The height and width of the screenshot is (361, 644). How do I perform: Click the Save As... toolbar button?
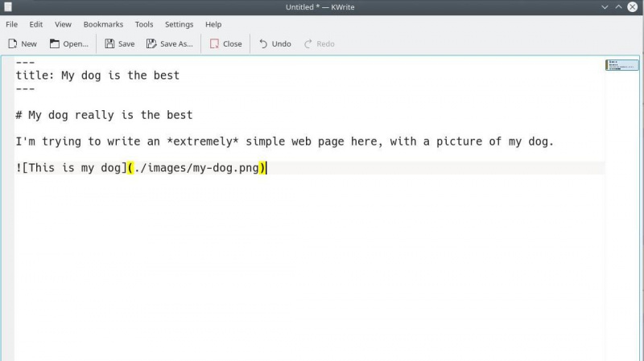[x=170, y=44]
